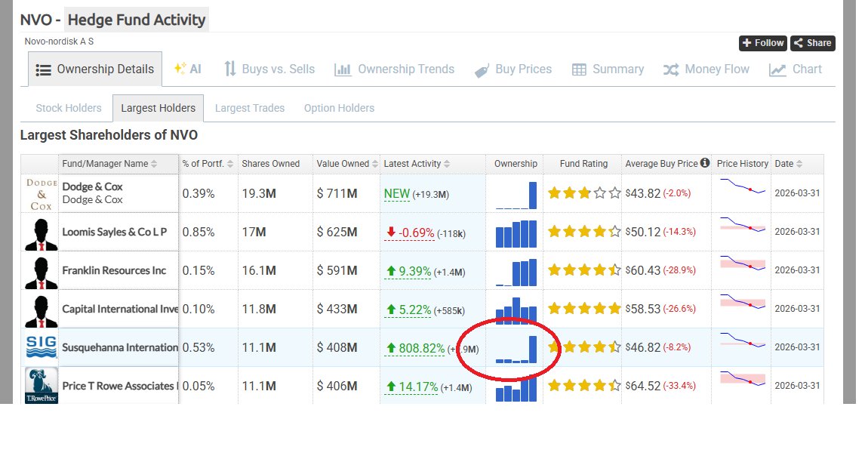Click the Follow button

point(763,43)
